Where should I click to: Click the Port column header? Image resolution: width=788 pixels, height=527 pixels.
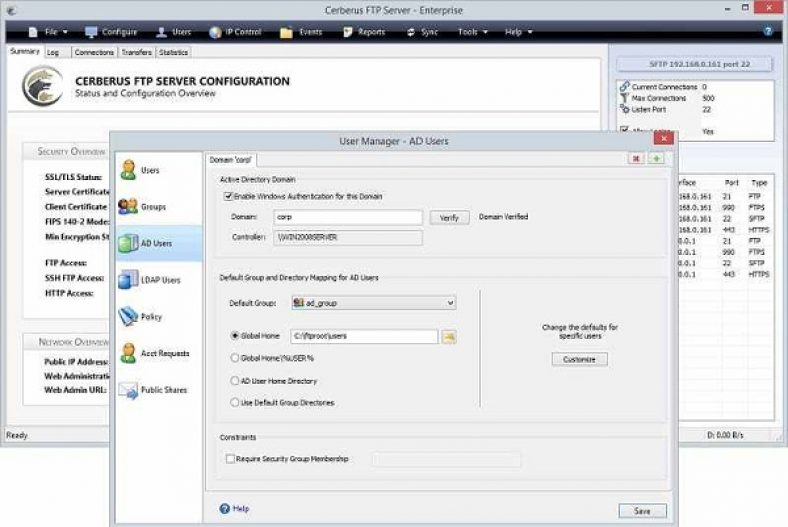point(732,182)
